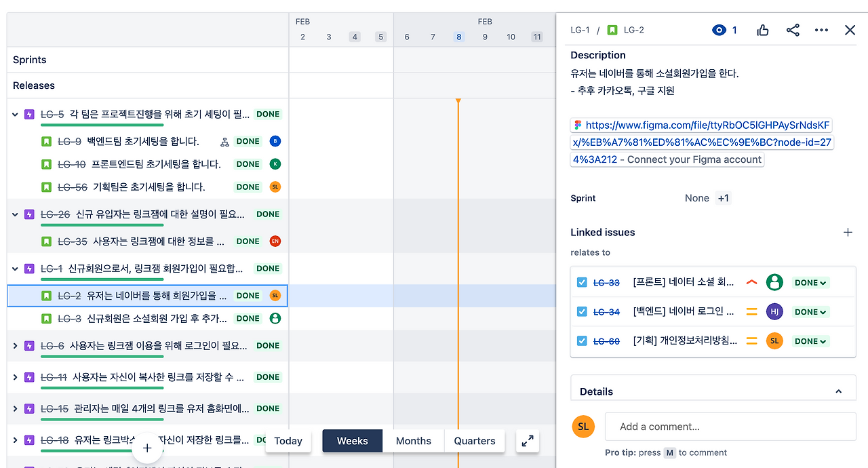The image size is (868, 468).
Task: Click the fullscreen expand arrows icon
Action: 528,441
